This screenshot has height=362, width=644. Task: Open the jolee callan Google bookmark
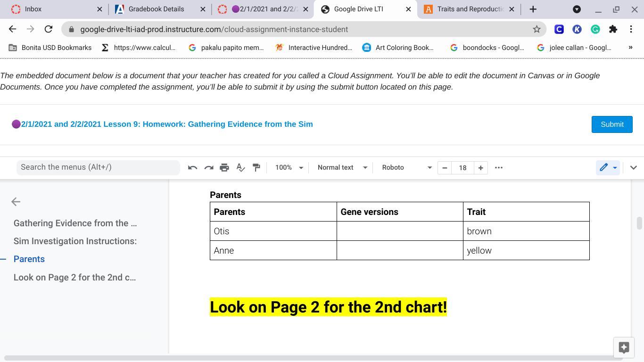point(574,48)
